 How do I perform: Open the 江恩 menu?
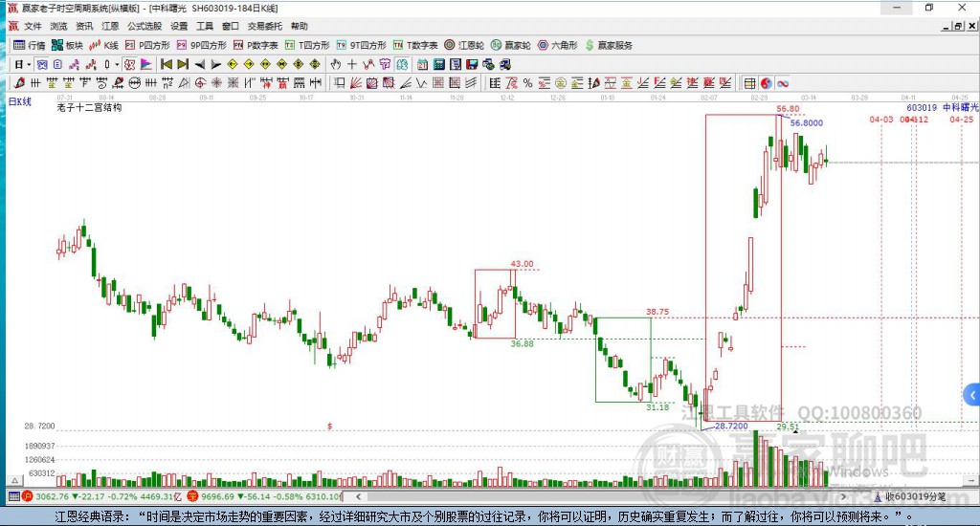tap(110, 26)
